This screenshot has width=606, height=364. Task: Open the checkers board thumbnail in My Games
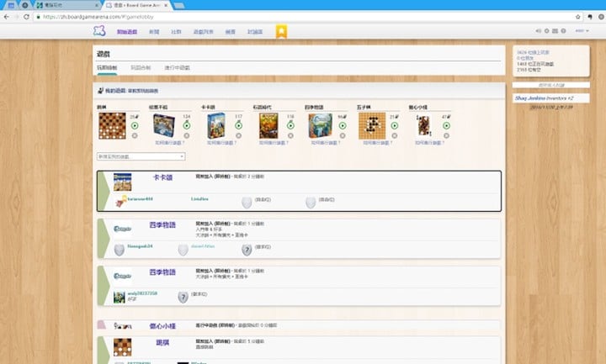point(112,126)
